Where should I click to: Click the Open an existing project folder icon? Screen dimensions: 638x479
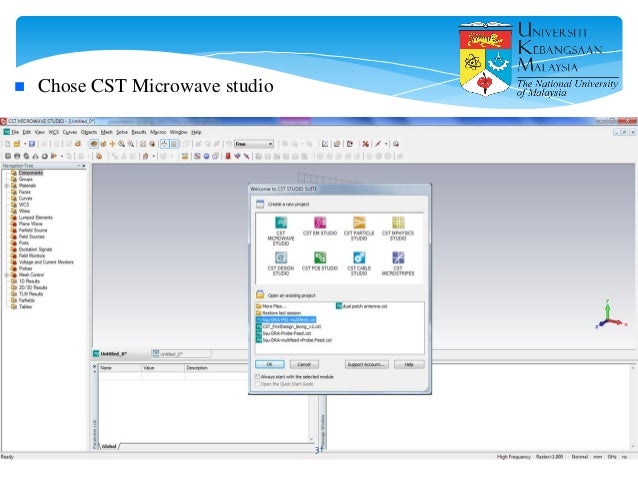[260, 295]
